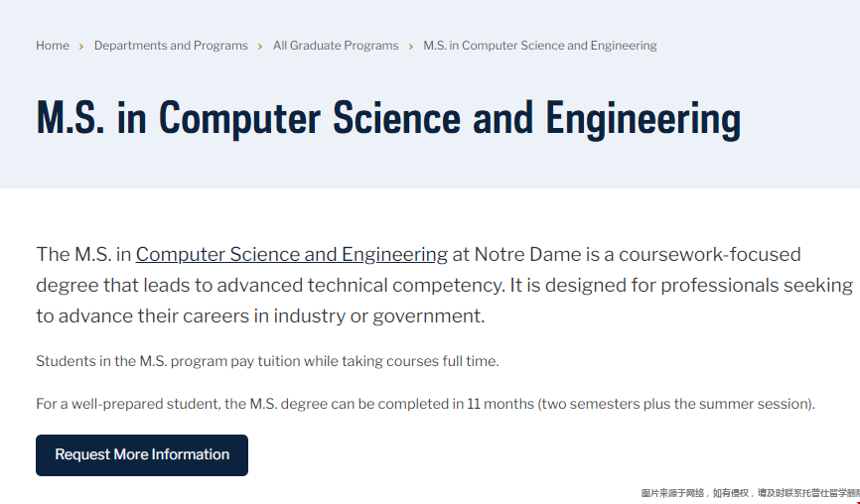Click the word 'Engineering' in the main heading

pos(643,118)
